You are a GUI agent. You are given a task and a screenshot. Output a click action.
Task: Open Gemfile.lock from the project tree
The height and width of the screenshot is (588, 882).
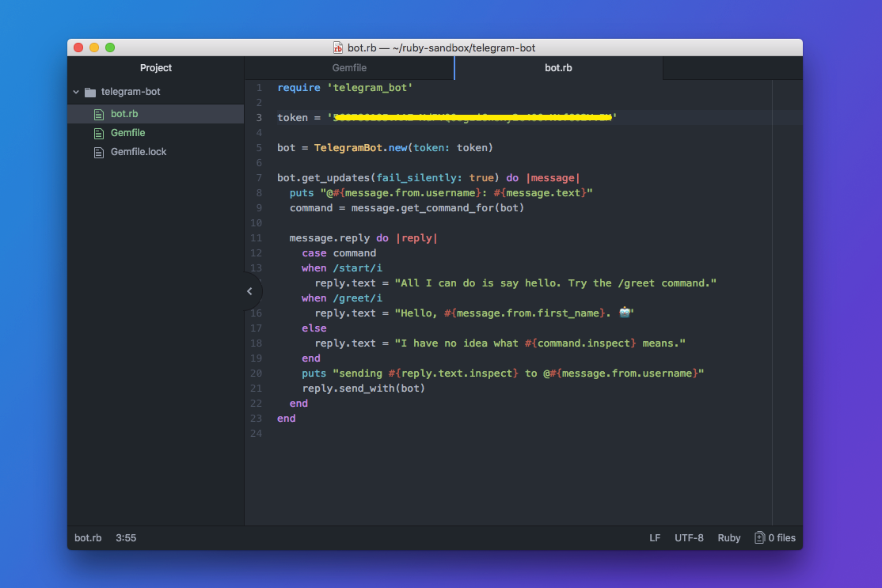click(x=139, y=152)
